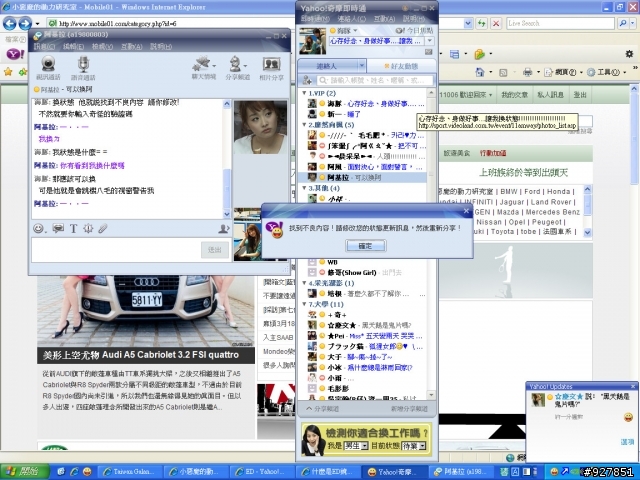The image size is (640, 480).
Task: Open the first menu (C) in chat window
Action: (44, 47)
